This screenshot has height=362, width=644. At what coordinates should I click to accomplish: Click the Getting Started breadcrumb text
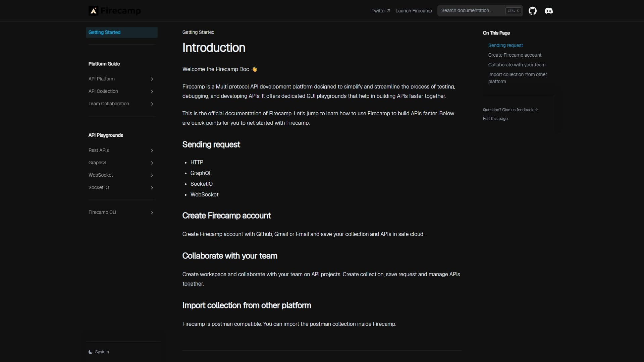pyautogui.click(x=198, y=32)
